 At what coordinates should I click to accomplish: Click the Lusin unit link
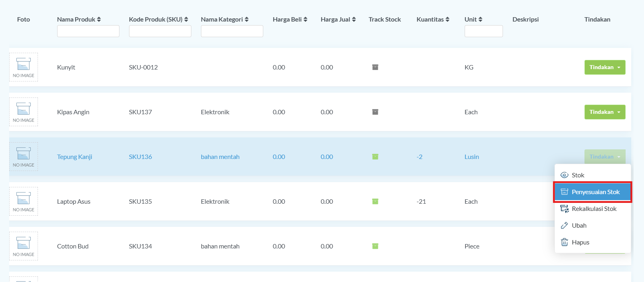click(x=472, y=157)
